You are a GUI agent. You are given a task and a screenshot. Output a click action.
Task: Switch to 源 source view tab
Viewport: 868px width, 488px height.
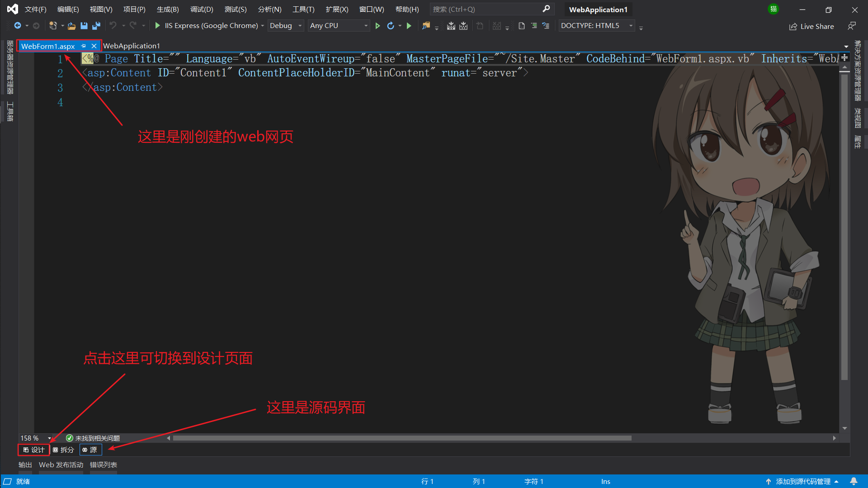[90, 450]
